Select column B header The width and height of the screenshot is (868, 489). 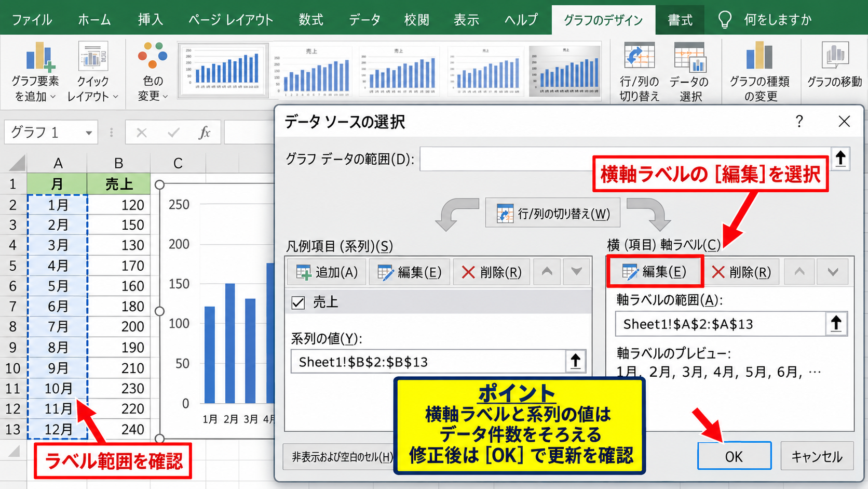[119, 163]
